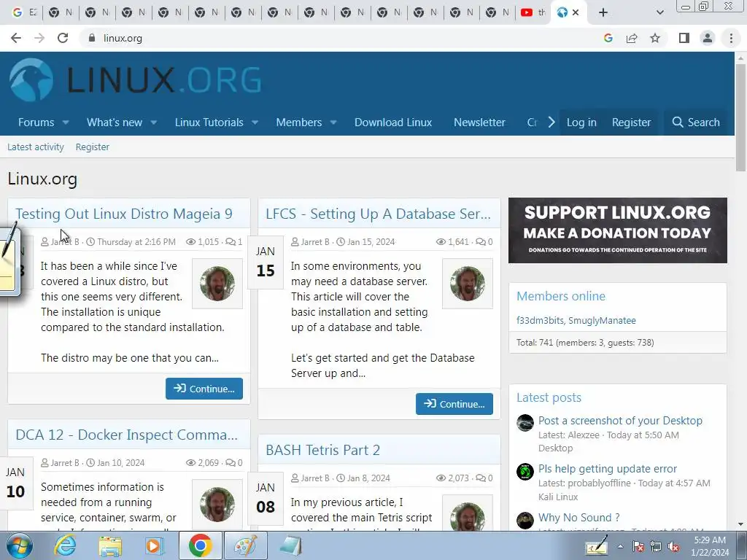This screenshot has width=747, height=560.
Task: Click Register in the sub-navigation row
Action: pyautogui.click(x=93, y=147)
